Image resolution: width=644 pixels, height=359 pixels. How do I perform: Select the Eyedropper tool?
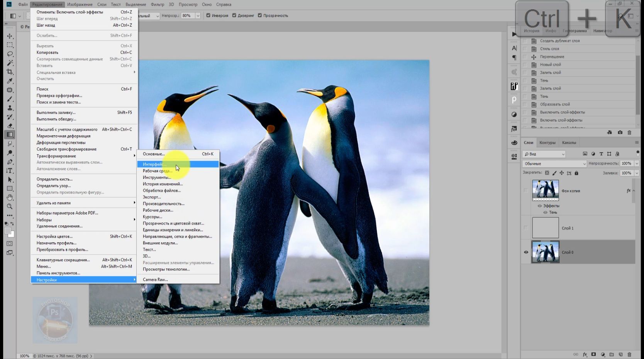[10, 81]
